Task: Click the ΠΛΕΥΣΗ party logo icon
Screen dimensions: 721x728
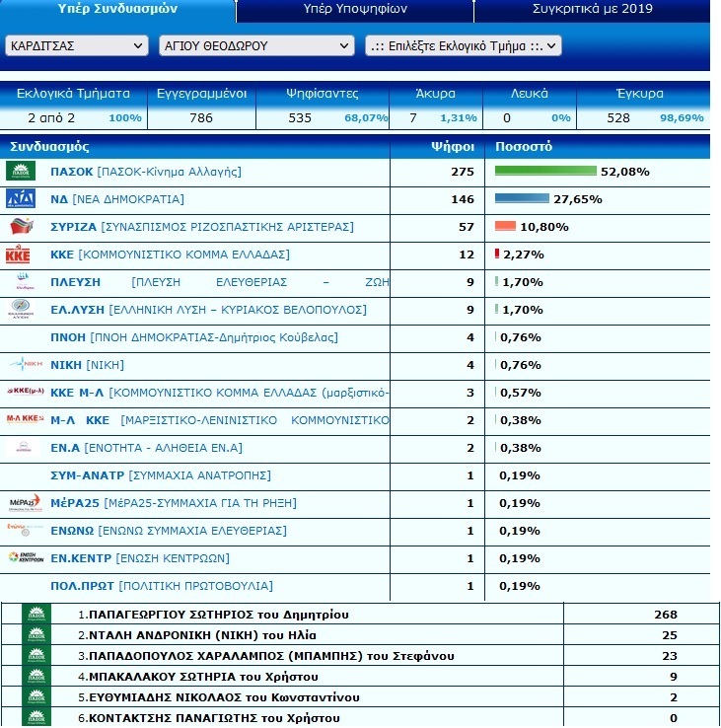Action: point(25,281)
